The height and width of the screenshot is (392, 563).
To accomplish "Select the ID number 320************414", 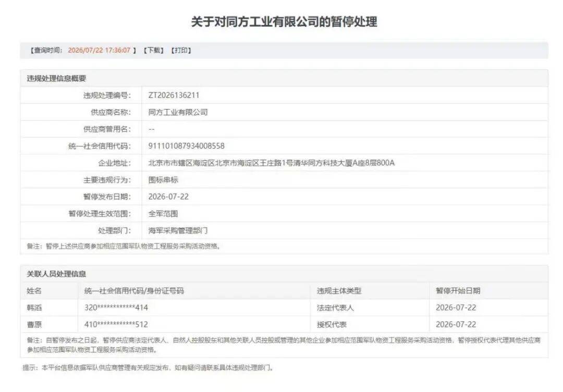I will (116, 308).
